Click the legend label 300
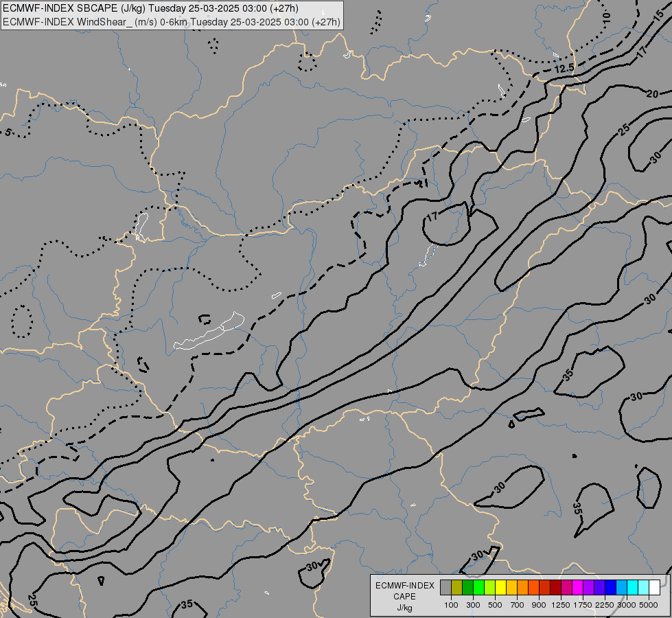 473,605
